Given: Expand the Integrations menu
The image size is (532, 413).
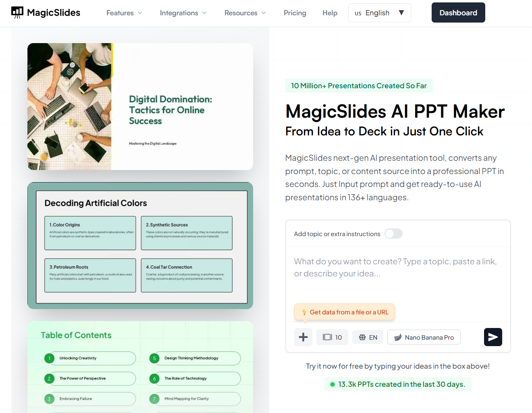Looking at the screenshot, I should click(183, 13).
